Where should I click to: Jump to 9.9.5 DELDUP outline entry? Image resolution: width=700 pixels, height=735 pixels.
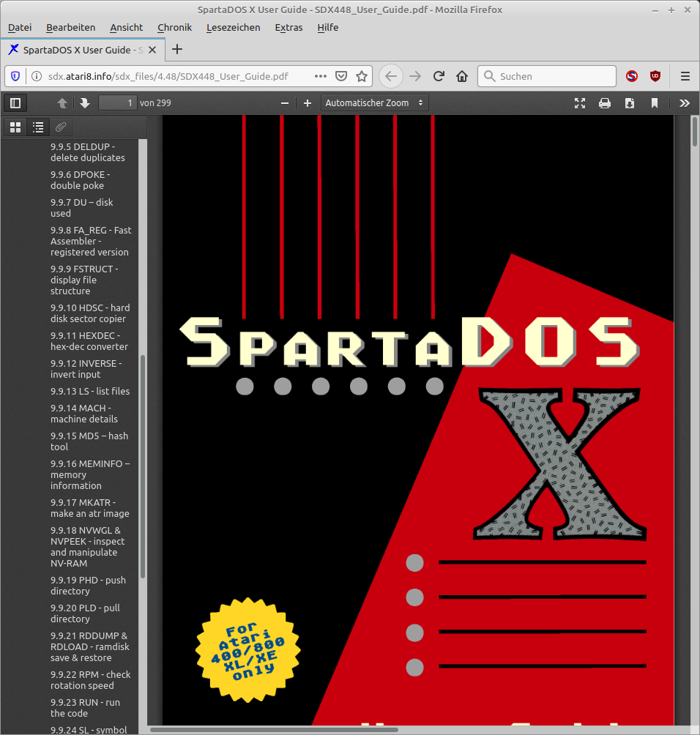[88, 152]
